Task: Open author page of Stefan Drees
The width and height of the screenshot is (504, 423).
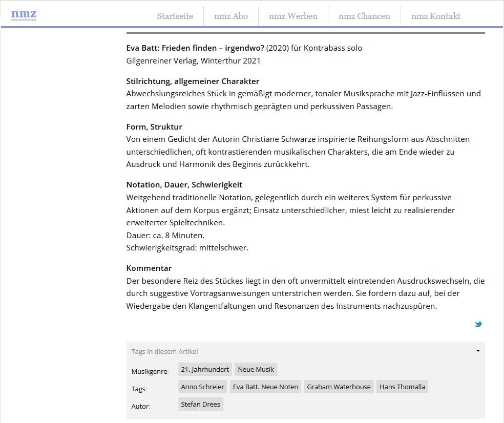Action: click(200, 404)
